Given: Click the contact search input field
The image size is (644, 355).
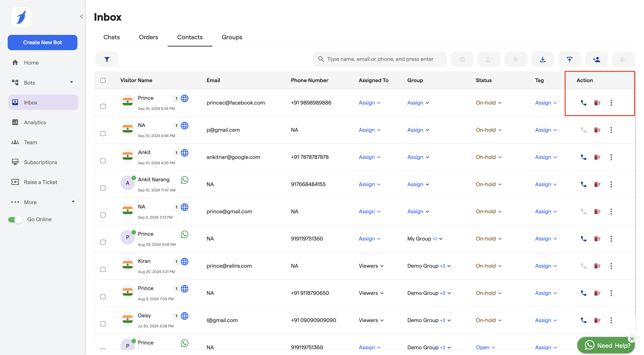Looking at the screenshot, I should coord(380,59).
